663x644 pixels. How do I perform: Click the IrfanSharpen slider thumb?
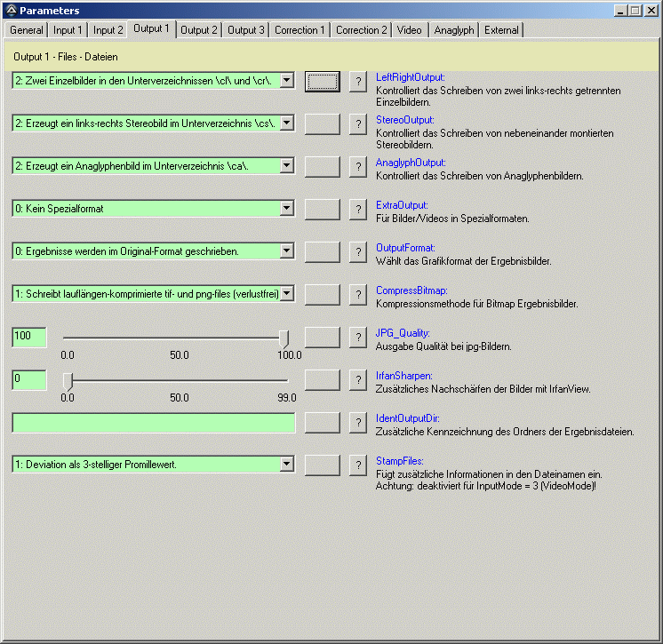tap(68, 380)
